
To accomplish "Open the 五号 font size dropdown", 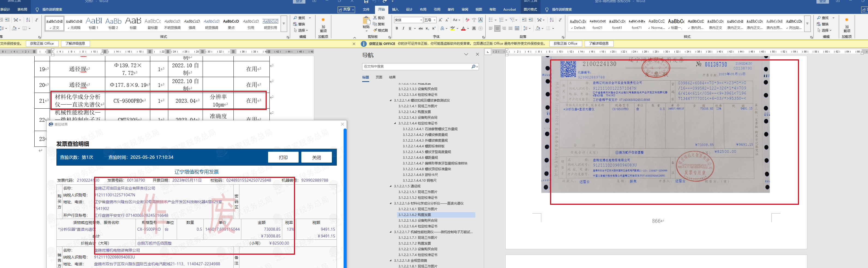I will coord(435,20).
